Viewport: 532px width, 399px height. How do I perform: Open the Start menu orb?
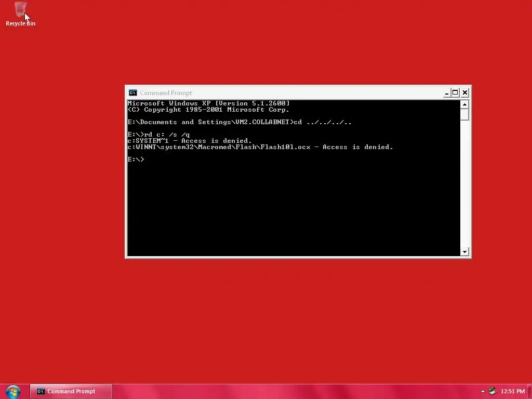13,392
